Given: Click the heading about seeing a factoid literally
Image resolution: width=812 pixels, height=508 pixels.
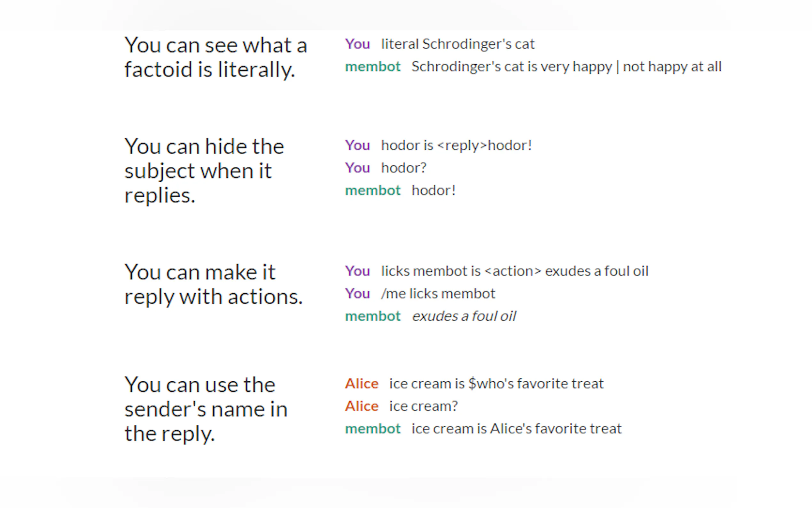Looking at the screenshot, I should click(215, 57).
